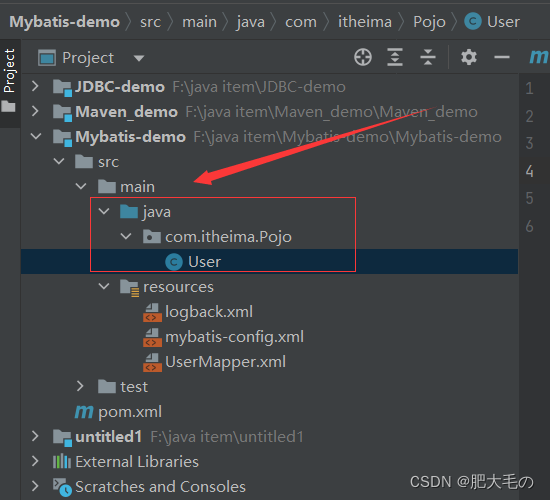The height and width of the screenshot is (500, 550).
Task: Open logback.xml from the tree
Action: click(x=209, y=312)
